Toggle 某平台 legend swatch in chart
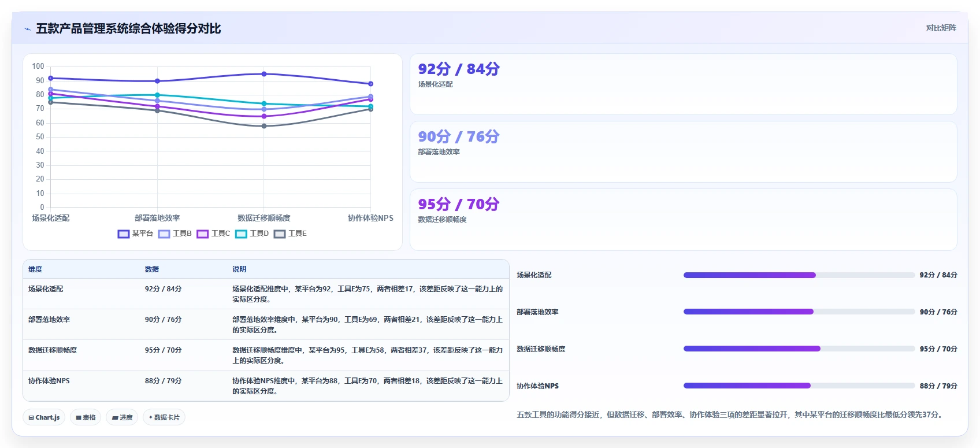The width and height of the screenshot is (980, 448). (123, 234)
